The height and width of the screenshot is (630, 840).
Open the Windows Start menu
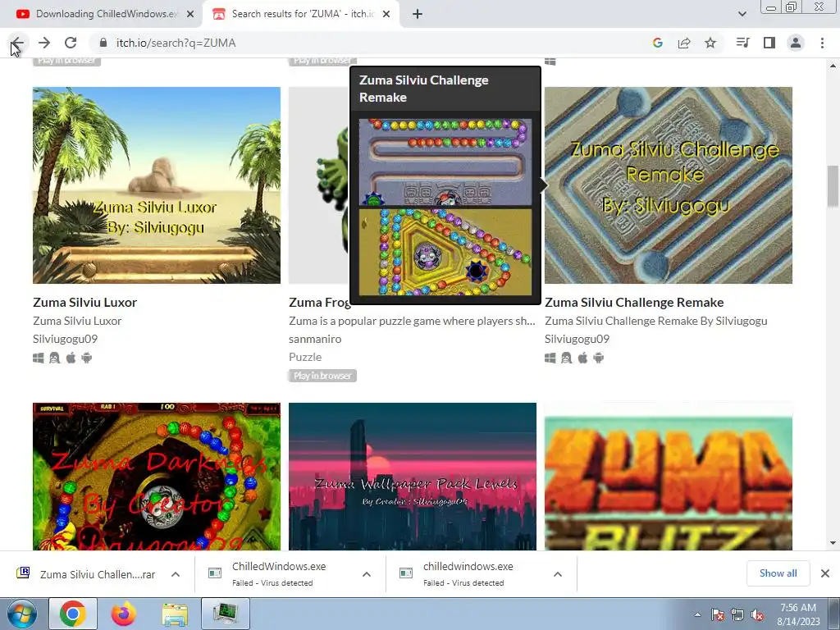tap(21, 614)
